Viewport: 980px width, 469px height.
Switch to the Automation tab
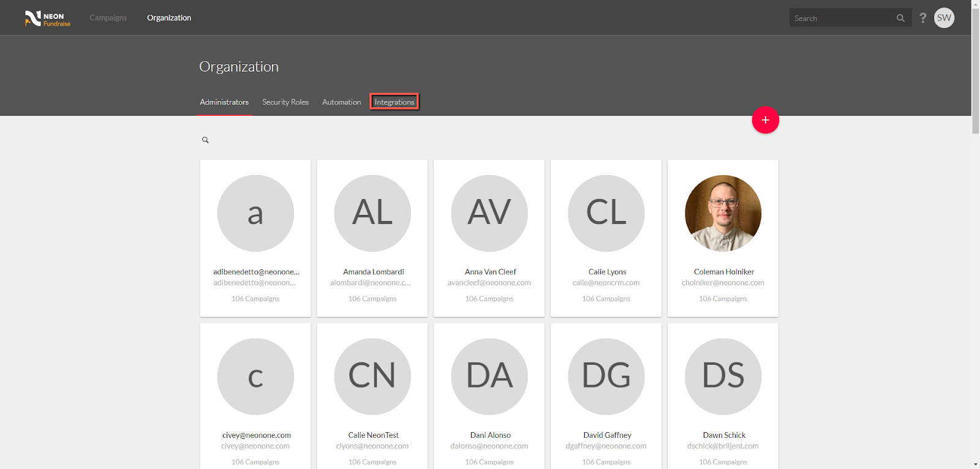coord(342,102)
